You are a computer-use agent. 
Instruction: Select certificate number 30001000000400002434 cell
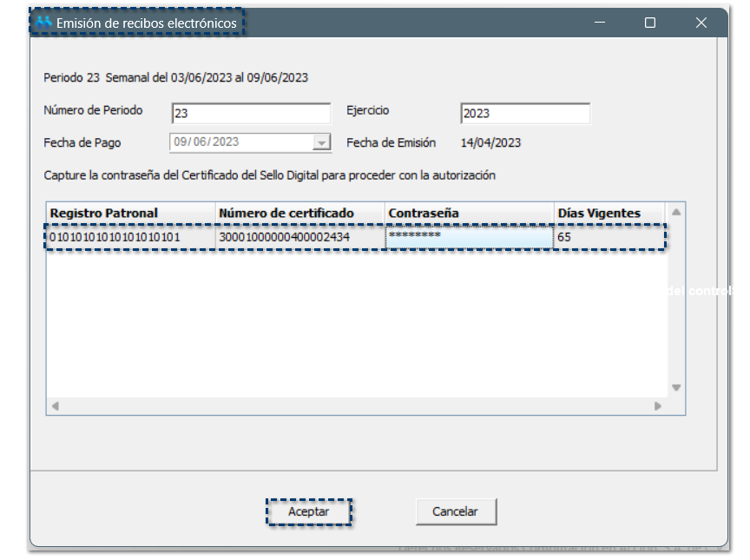[x=299, y=237]
